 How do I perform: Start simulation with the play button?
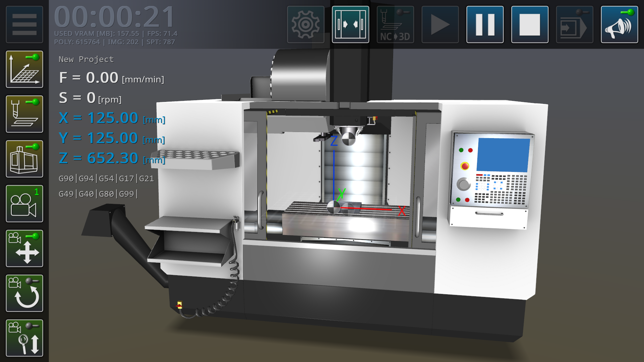point(440,24)
